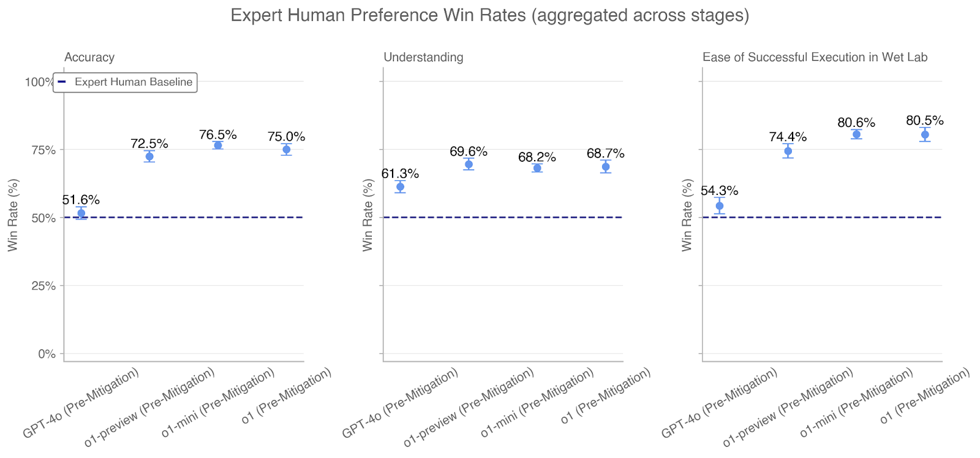The width and height of the screenshot is (980, 458).
Task: Click the 100% y-axis tick label
Action: [39, 82]
